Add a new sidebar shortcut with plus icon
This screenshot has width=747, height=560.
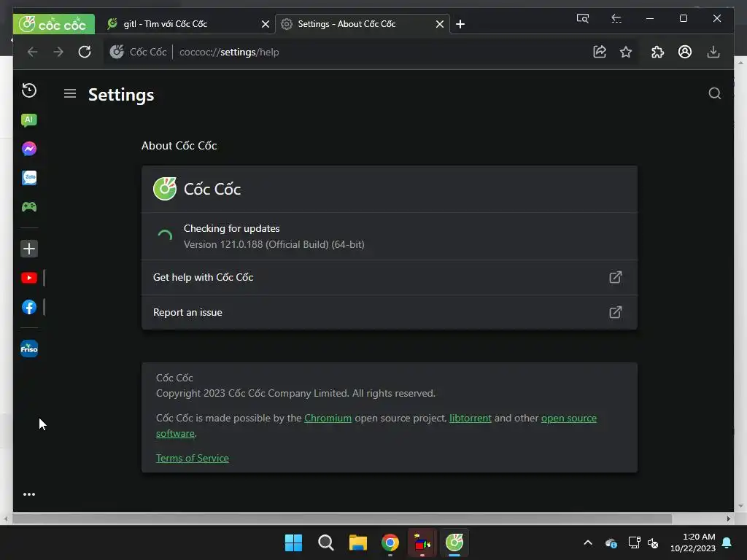click(29, 249)
